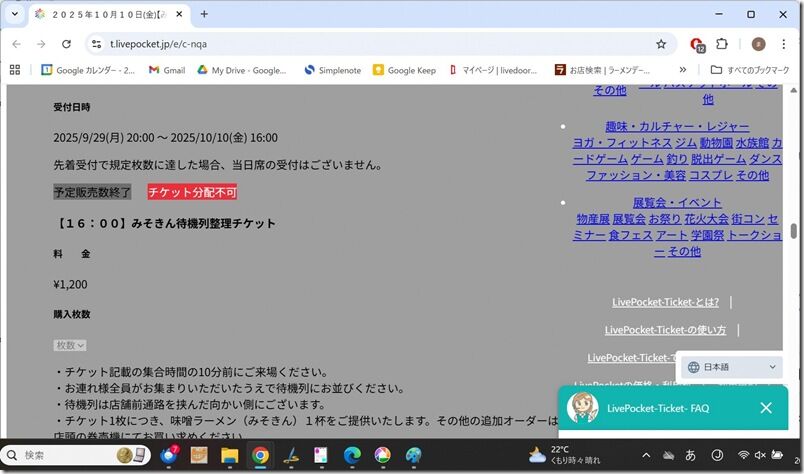
Task: Bookmark this page with the star icon
Action: pos(661,44)
